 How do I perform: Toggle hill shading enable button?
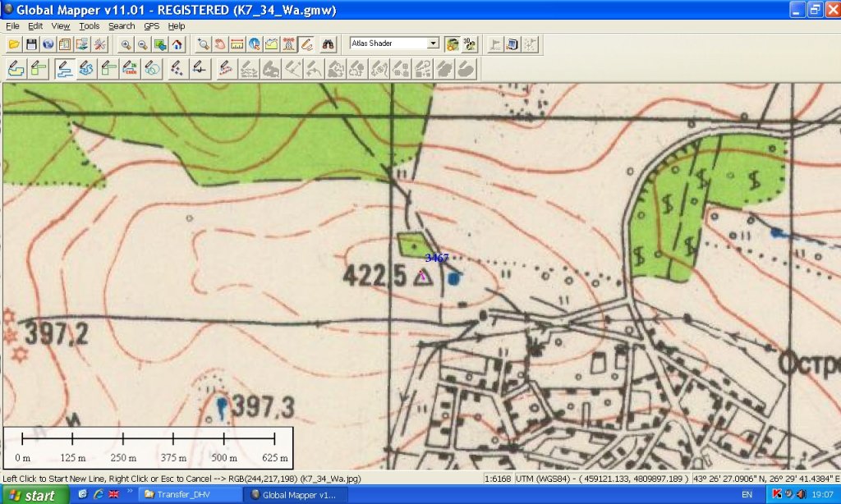[453, 44]
